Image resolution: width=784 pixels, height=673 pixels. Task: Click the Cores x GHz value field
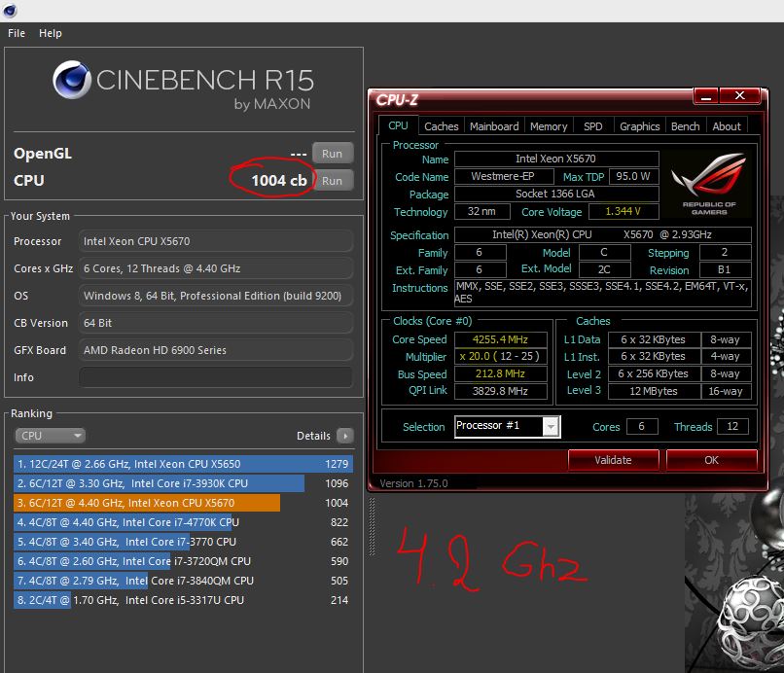click(216, 268)
